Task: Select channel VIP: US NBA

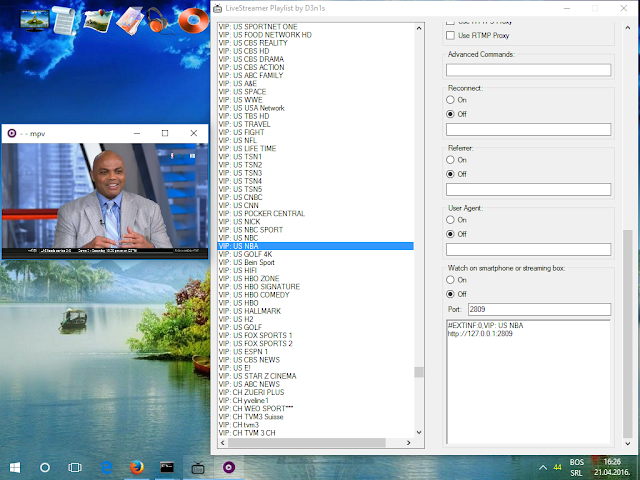Action: pyautogui.click(x=316, y=246)
